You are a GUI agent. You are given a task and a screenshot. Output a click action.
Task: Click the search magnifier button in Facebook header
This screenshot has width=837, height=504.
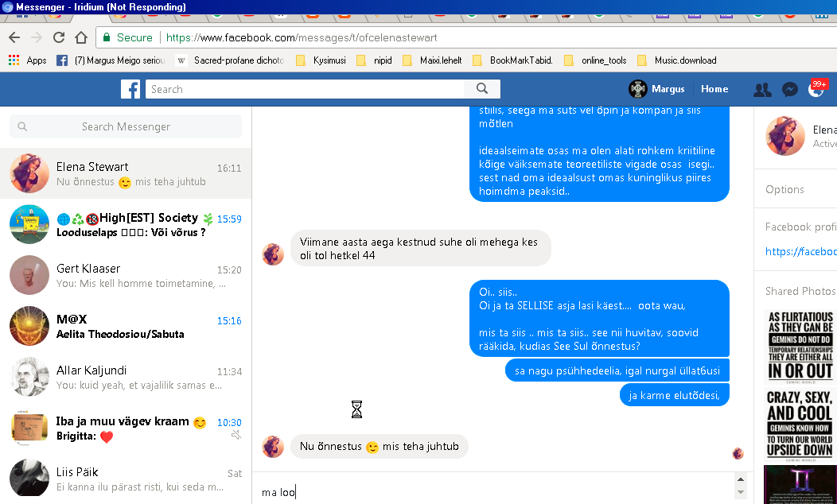482,88
